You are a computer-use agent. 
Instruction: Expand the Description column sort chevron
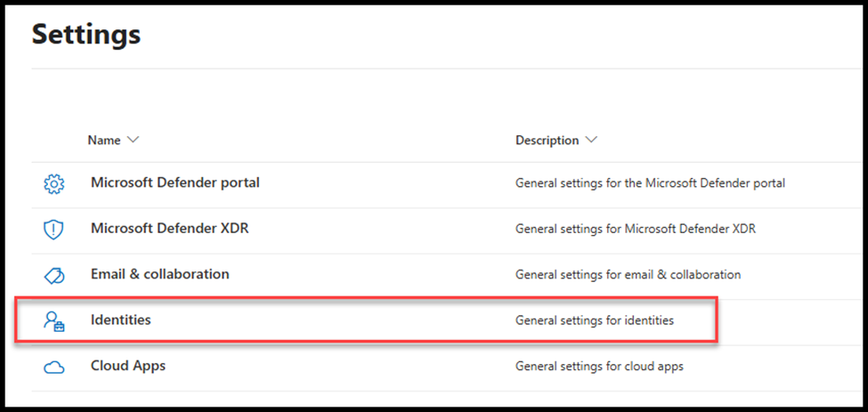click(591, 141)
